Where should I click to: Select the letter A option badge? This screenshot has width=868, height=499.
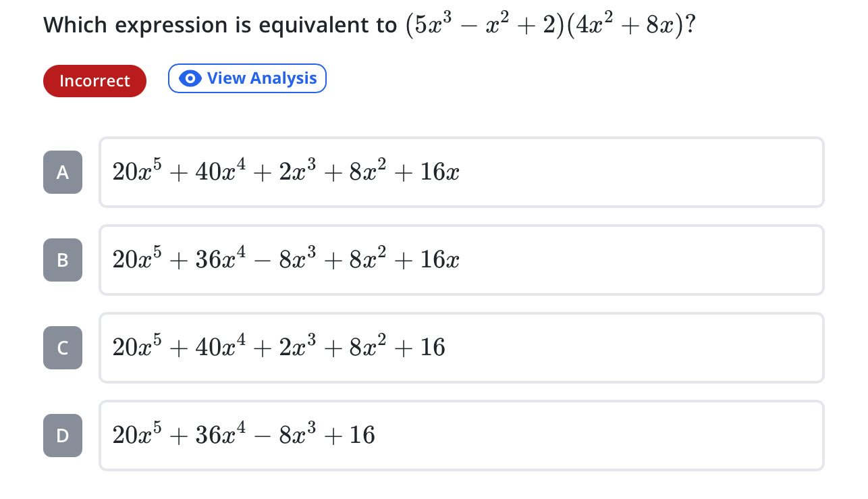pyautogui.click(x=63, y=172)
